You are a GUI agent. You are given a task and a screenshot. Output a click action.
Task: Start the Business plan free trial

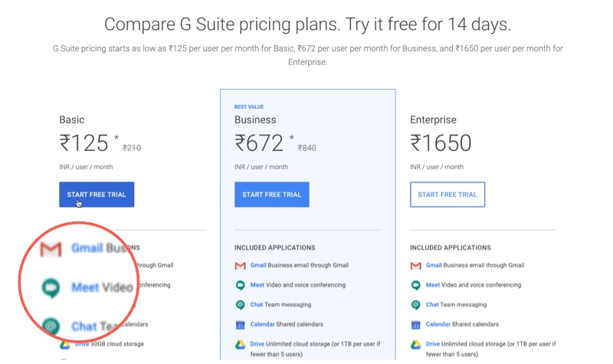272,195
